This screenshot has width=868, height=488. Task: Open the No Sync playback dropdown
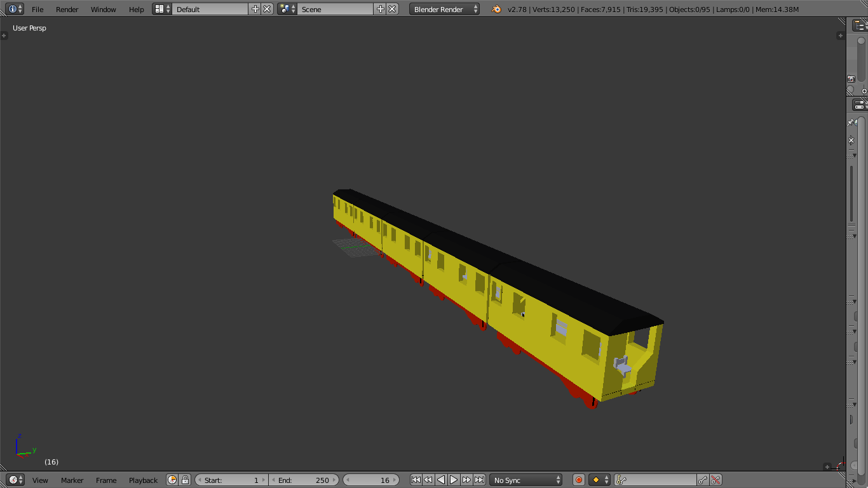pos(526,480)
